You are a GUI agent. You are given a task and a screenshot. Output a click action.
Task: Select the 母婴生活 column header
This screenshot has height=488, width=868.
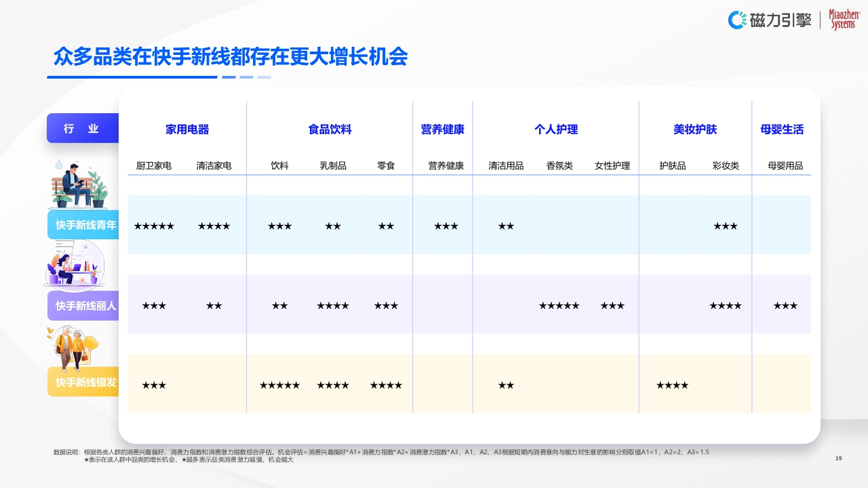click(782, 129)
